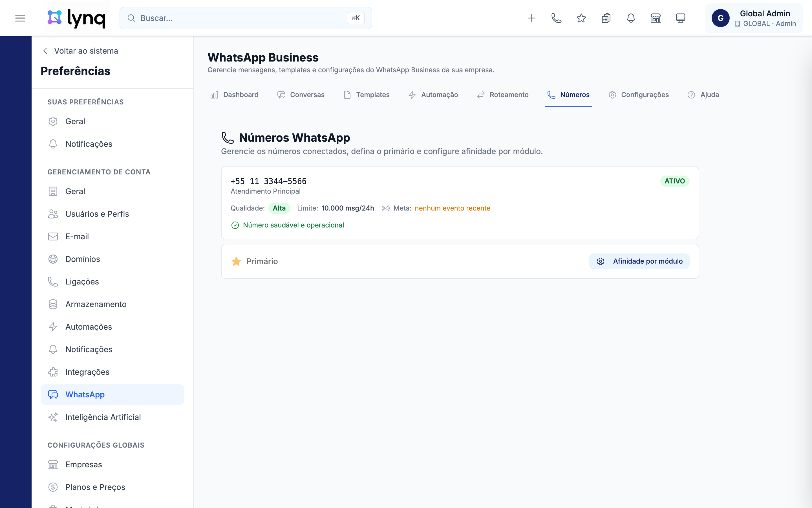This screenshot has height=508, width=812.
Task: Open Notificações under Gerenciamento de Conta
Action: click(x=112, y=349)
